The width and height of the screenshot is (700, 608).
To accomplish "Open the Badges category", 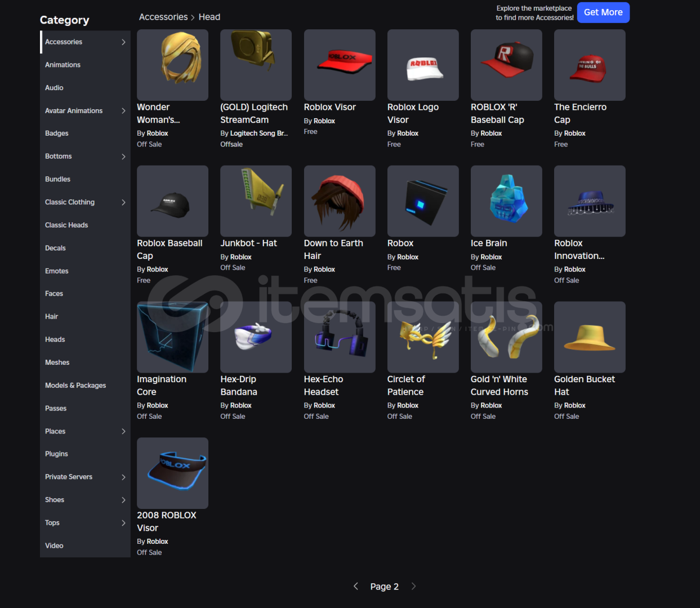I will point(85,133).
